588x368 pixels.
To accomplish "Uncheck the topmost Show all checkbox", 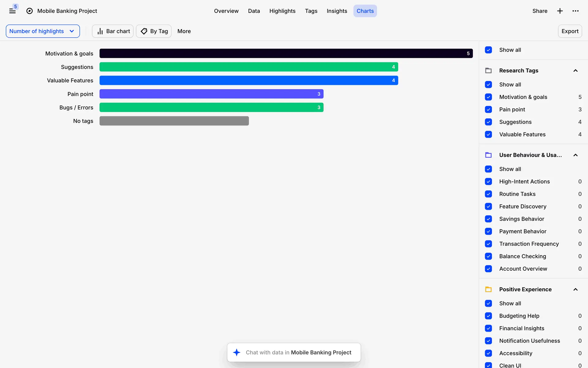I will tap(488, 50).
